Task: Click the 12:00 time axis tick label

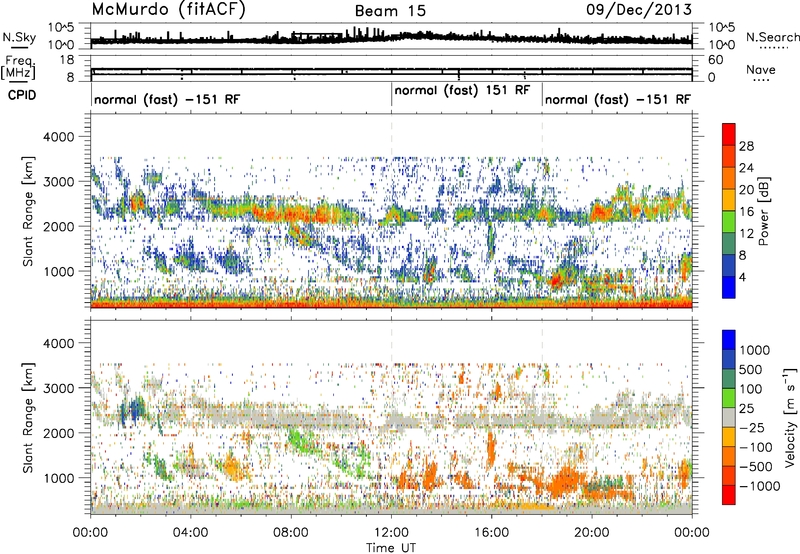Action: click(391, 533)
